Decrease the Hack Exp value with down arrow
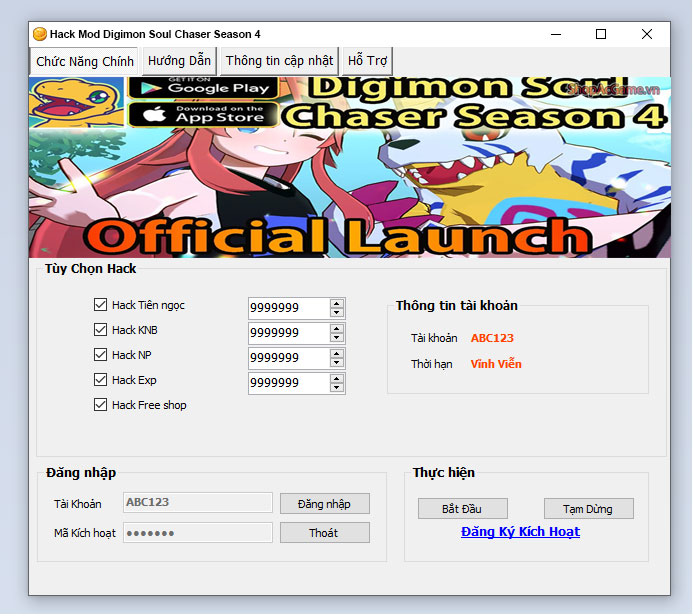Viewport: 693px width, 616px height. click(337, 388)
